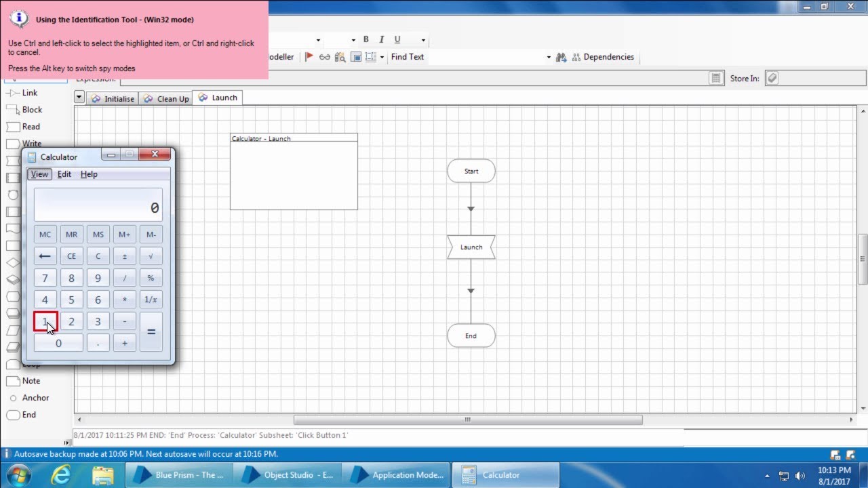Viewport: 868px width, 488px height.
Task: Open Calculator View menu
Action: [x=39, y=174]
